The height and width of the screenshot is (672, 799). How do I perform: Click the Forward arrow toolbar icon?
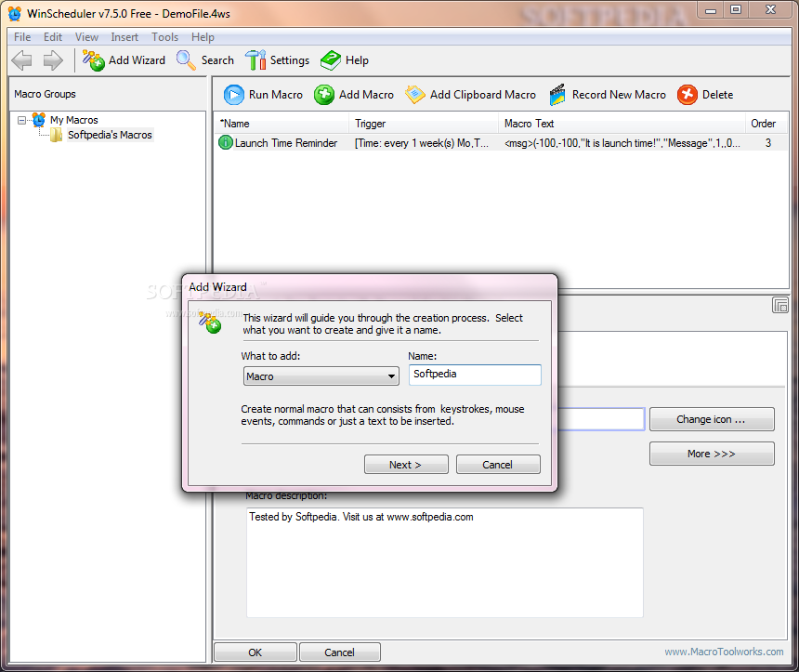[53, 60]
